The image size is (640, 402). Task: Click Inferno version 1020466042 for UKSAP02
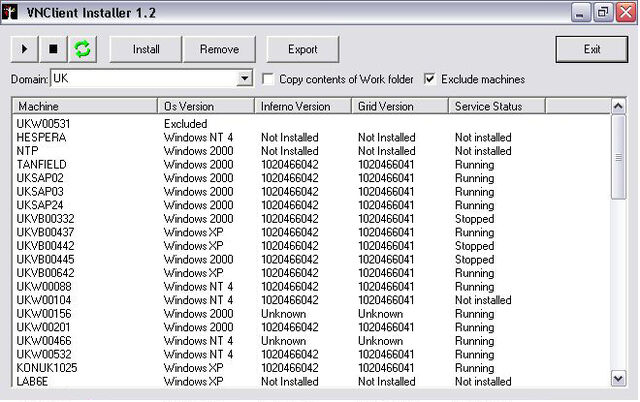click(x=289, y=178)
